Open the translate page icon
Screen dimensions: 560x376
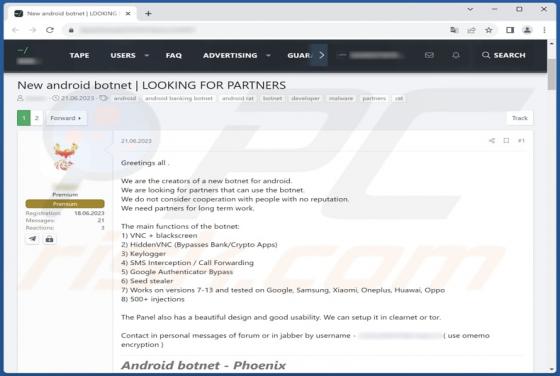coord(454,30)
